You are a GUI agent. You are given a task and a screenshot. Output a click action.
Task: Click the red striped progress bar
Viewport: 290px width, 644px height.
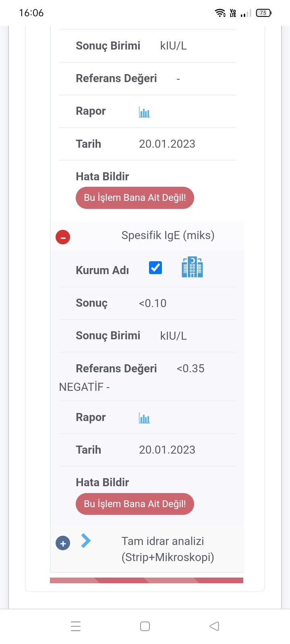tap(147, 580)
